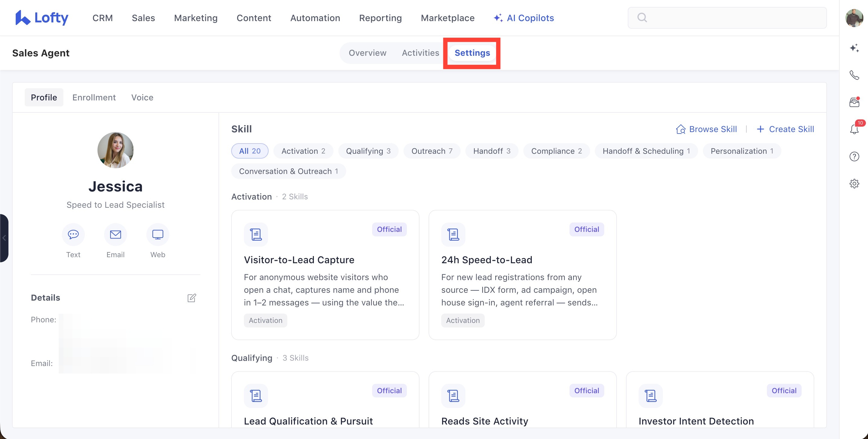This screenshot has width=868, height=439.
Task: Click the AI Copilots sparkle icon
Action: click(498, 17)
